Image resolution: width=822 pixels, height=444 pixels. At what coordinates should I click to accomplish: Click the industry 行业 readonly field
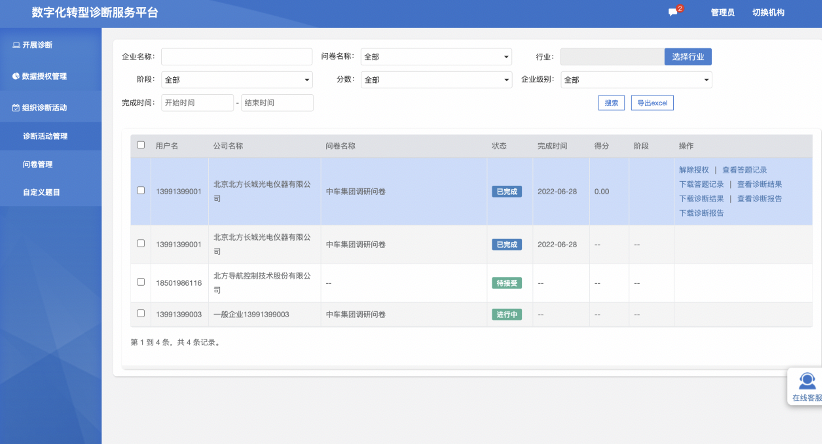pyautogui.click(x=612, y=57)
